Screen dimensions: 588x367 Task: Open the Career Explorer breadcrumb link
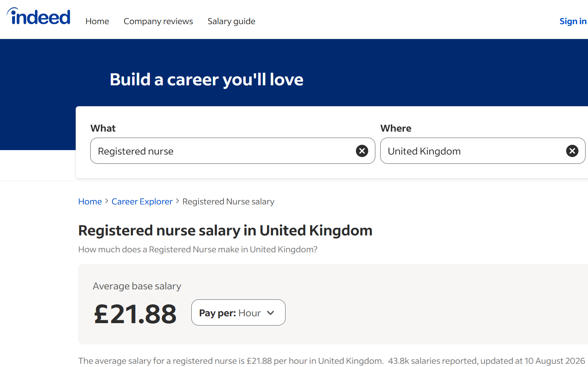coord(142,202)
